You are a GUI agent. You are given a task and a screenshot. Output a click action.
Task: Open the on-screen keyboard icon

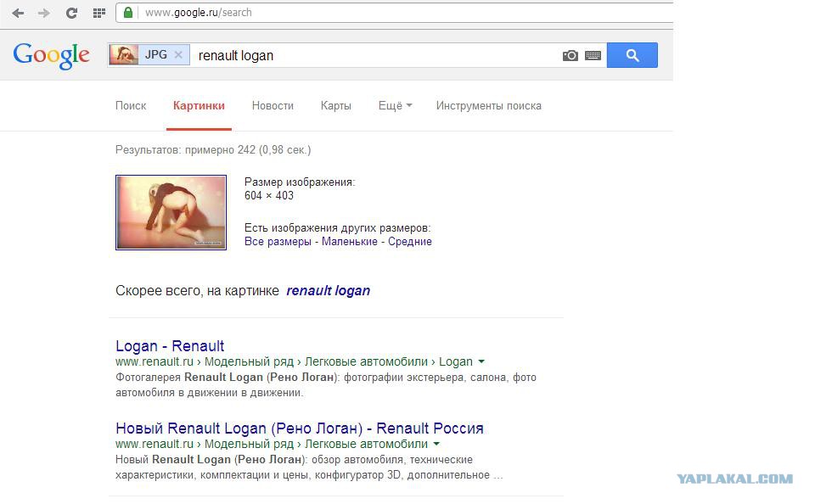pyautogui.click(x=593, y=55)
